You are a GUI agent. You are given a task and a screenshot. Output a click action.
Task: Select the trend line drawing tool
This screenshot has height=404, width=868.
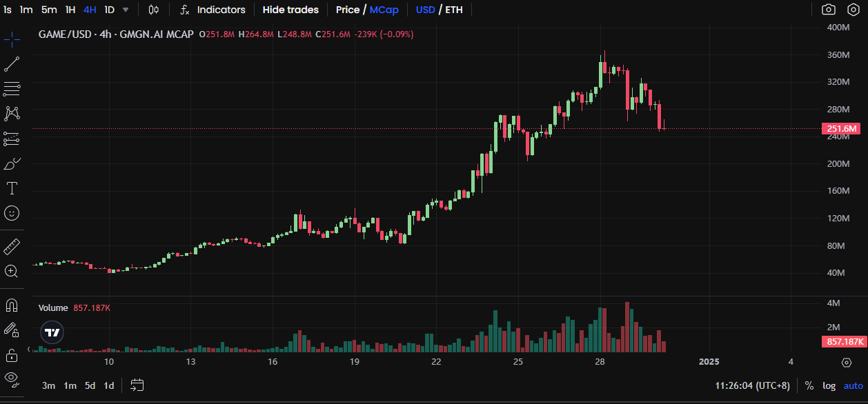(12, 64)
